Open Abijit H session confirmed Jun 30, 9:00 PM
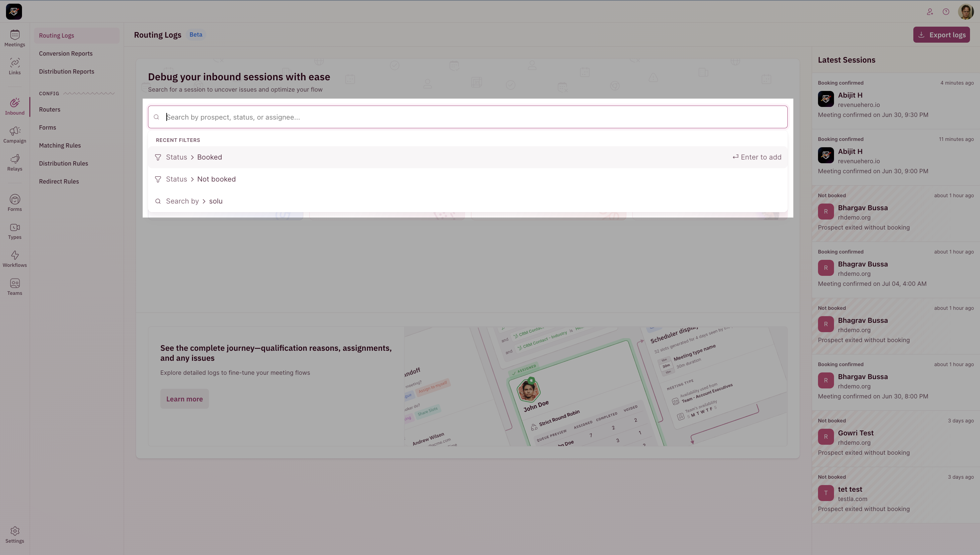Screen dimensions: 980x555 [x=896, y=158]
